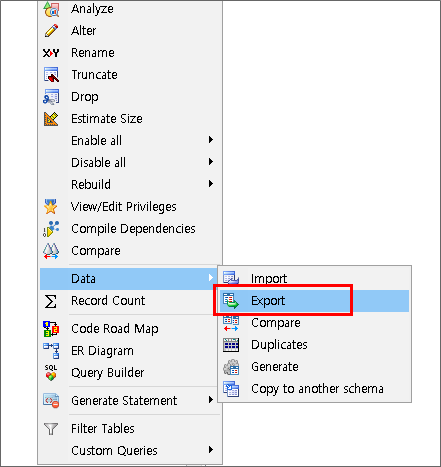
Task: Click the Analyze icon in context menu
Action: pos(51,9)
